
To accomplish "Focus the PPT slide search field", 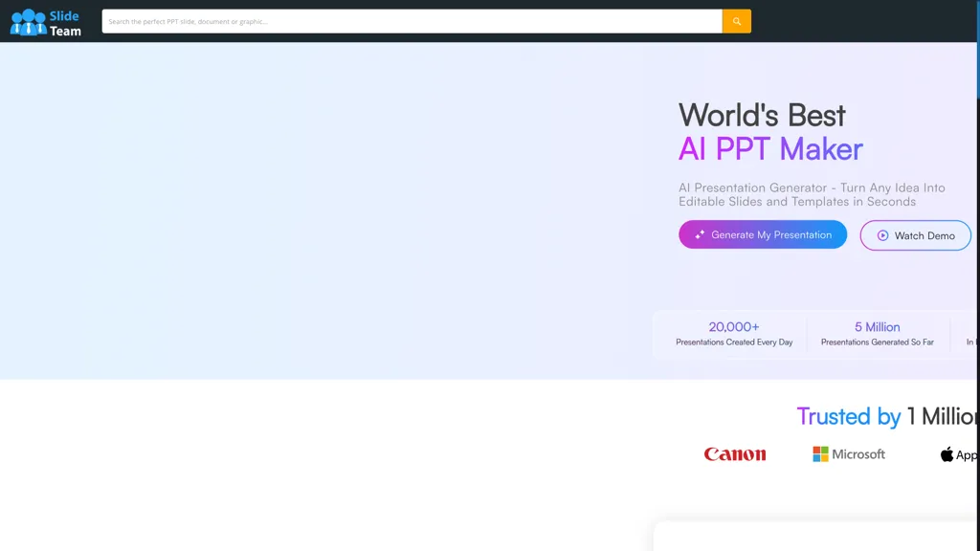I will tap(412, 21).
